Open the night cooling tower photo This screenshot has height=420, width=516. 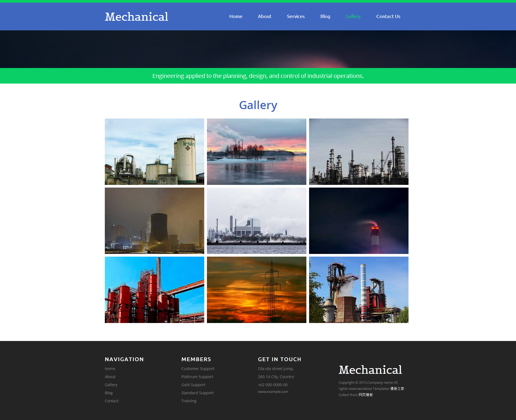tap(155, 221)
